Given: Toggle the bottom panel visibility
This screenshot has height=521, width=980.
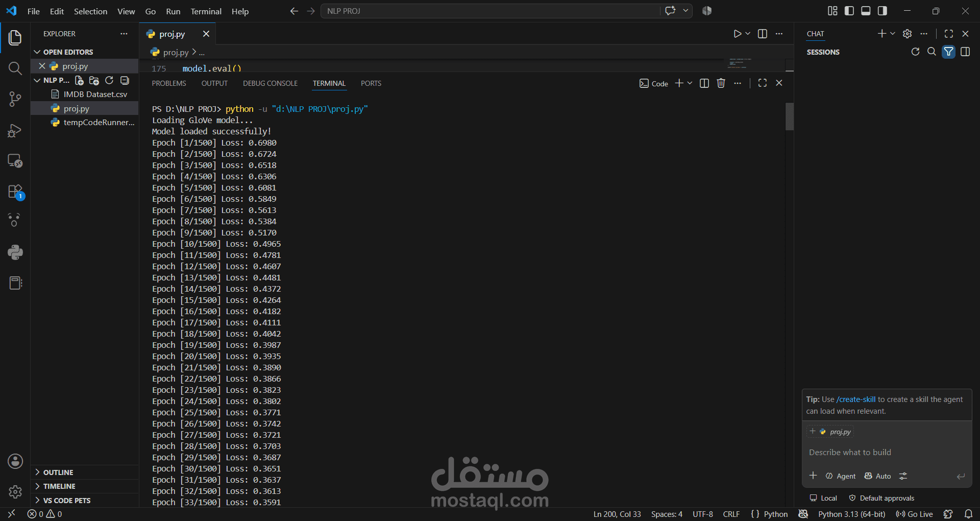Looking at the screenshot, I should 866,11.
